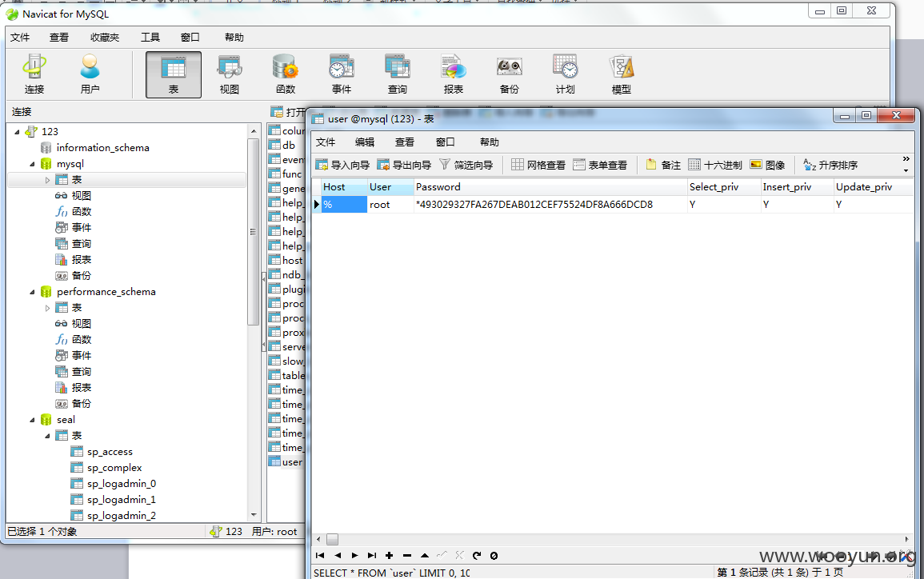This screenshot has width=924, height=579.
Task: Switch to 网格查看 grid view
Action: (x=538, y=165)
